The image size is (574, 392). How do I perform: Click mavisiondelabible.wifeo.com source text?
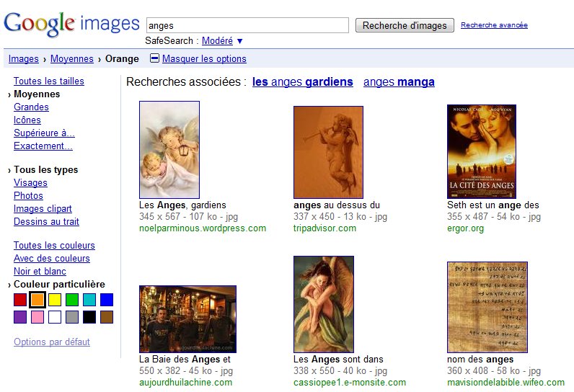(505, 383)
